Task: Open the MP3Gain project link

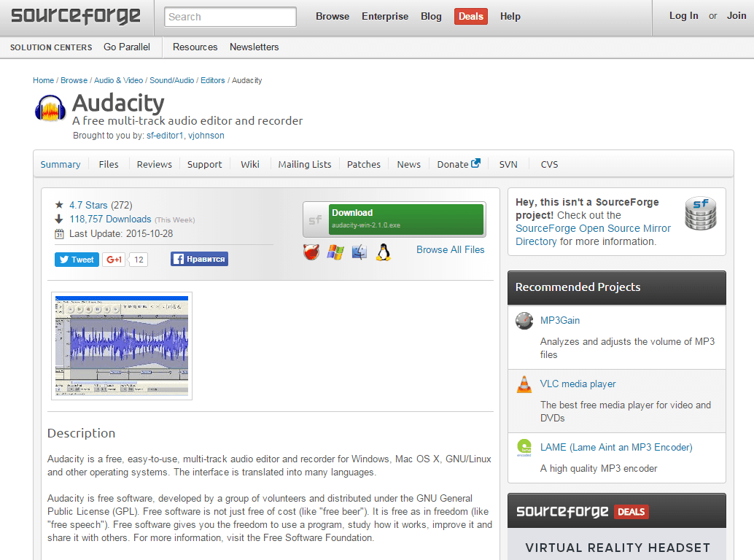Action: click(x=560, y=321)
